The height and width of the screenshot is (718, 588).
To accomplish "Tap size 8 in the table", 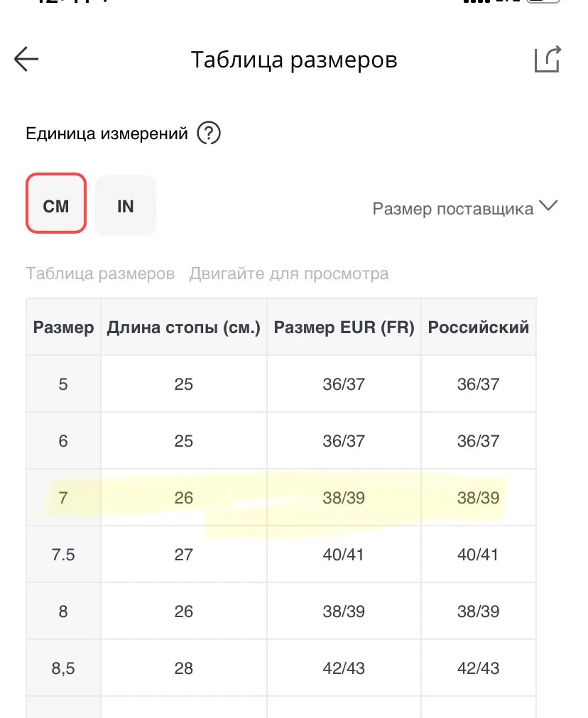I will pos(63,611).
